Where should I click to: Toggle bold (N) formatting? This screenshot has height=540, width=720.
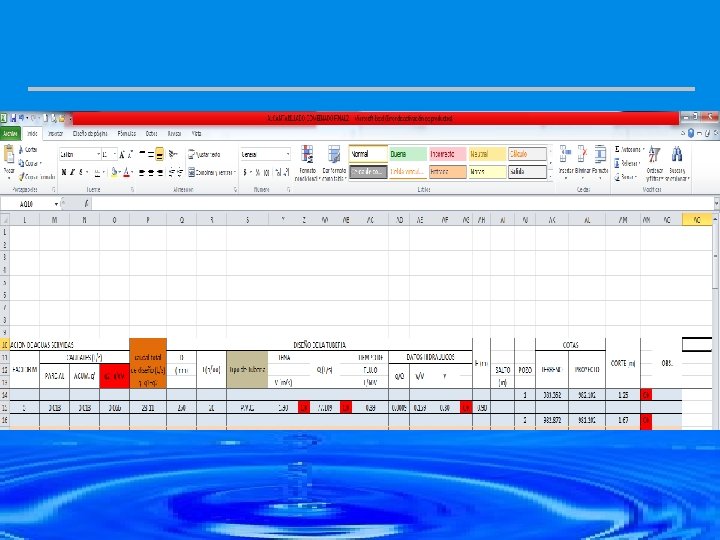point(64,173)
